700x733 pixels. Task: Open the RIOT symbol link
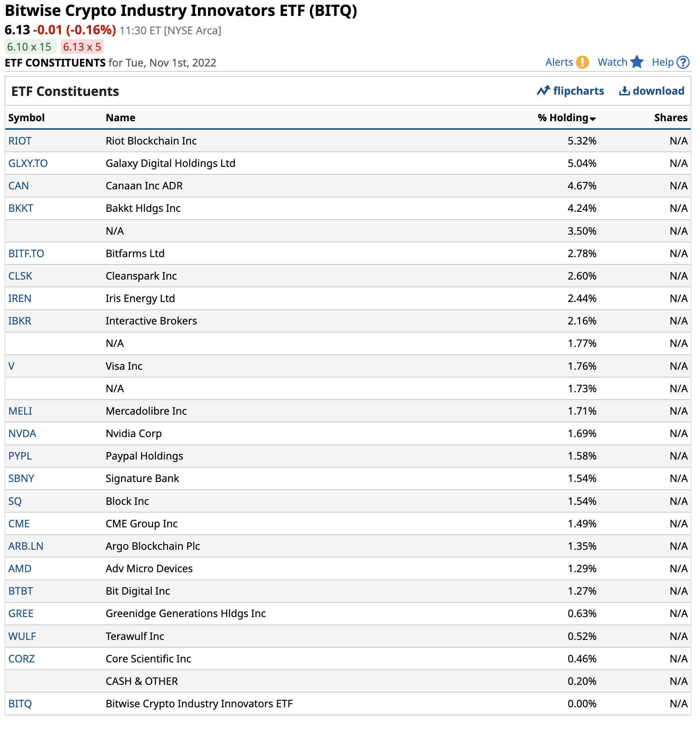pos(20,141)
